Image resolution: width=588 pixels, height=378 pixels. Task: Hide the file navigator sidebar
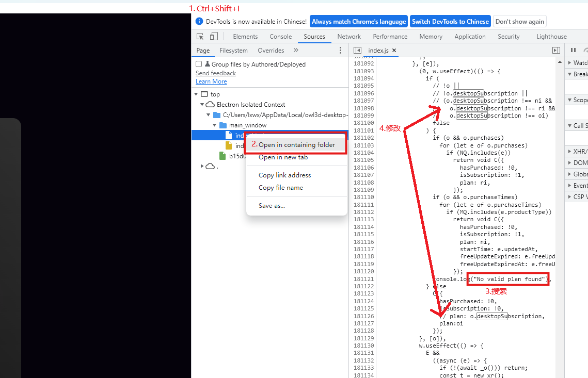tap(357, 51)
